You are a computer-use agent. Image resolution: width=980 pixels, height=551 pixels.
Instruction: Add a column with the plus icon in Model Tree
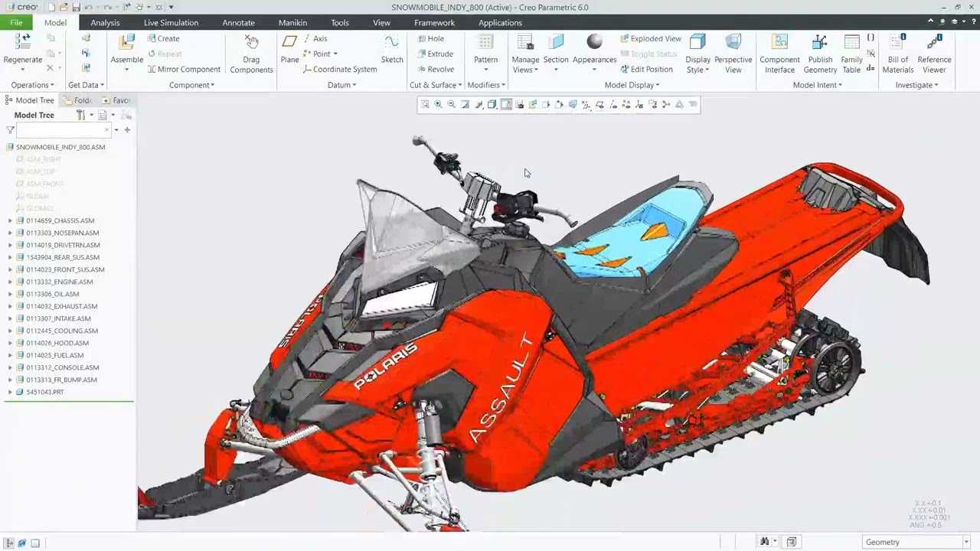coord(127,130)
